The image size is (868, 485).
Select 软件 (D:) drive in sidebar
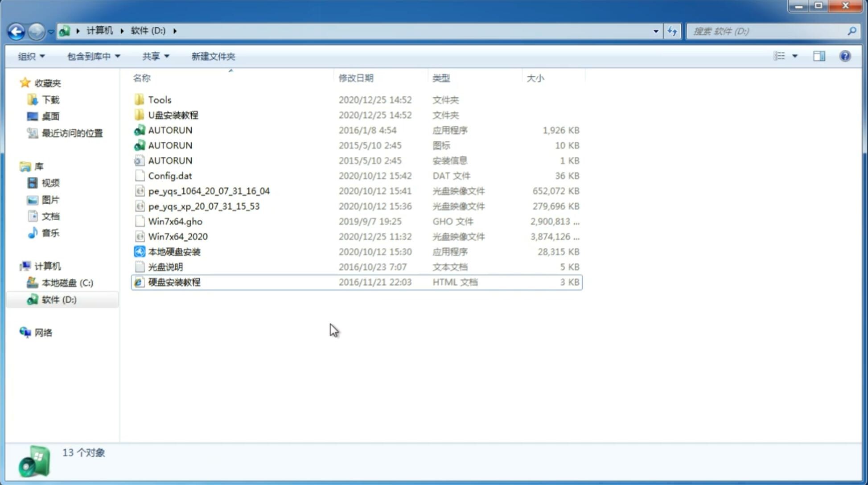pos(59,299)
